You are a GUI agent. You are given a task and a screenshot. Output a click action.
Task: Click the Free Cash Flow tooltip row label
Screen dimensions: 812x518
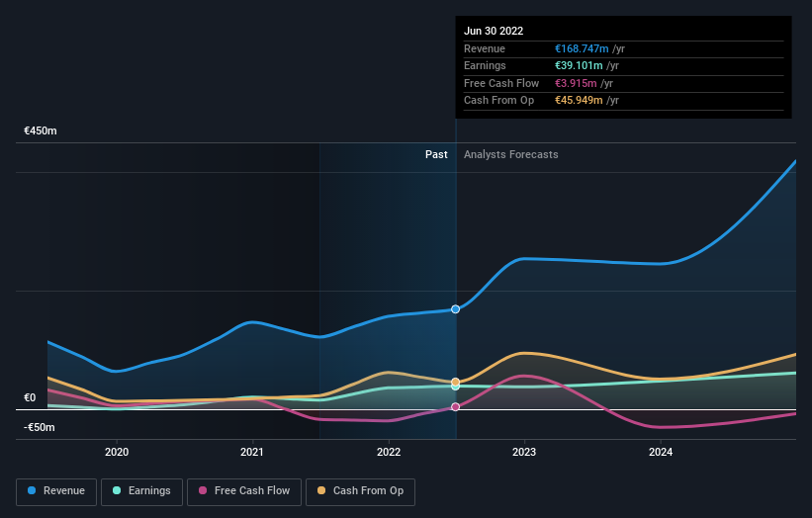coord(501,83)
